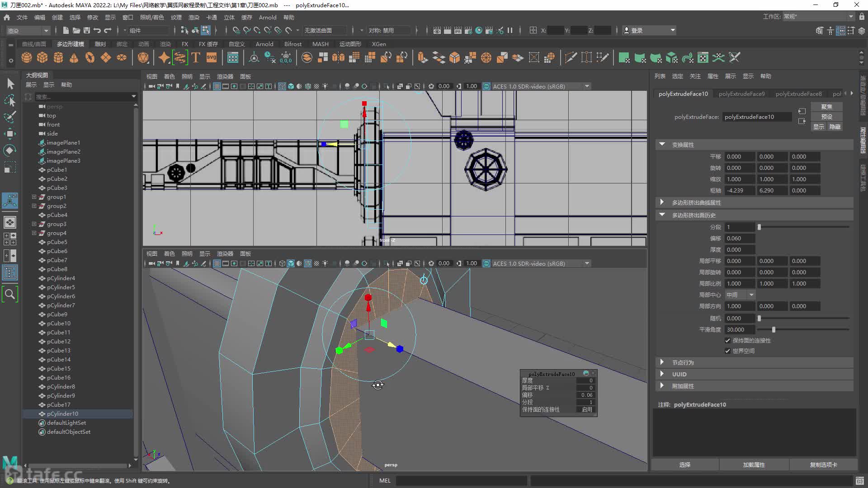Click the Snap to Grids icon
This screenshot has height=488, width=868.
[x=236, y=30]
